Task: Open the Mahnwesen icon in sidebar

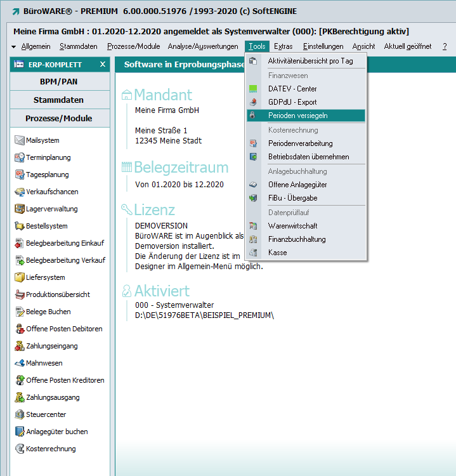Action: (x=20, y=363)
